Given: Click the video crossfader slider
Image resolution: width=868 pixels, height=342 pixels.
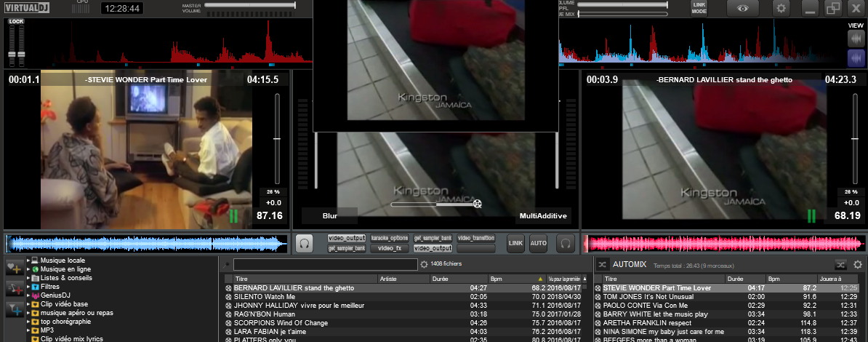Looking at the screenshot, I should coord(434,204).
